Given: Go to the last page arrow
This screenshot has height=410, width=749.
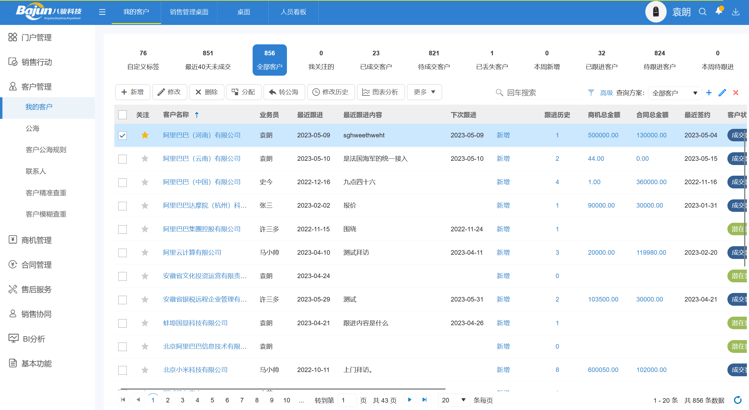Looking at the screenshot, I should 425,400.
